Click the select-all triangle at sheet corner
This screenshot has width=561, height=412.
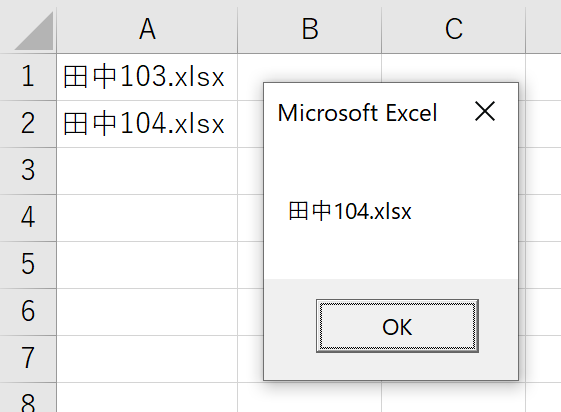click(34, 30)
